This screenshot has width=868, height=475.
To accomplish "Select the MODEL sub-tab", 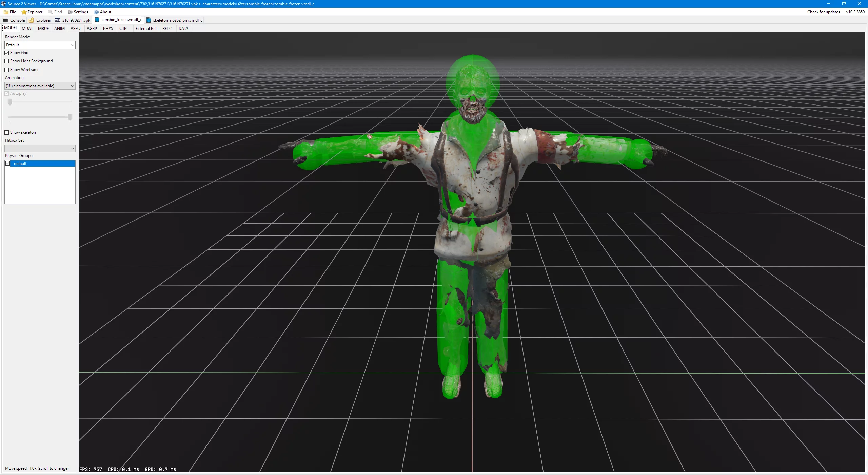I will (11, 28).
